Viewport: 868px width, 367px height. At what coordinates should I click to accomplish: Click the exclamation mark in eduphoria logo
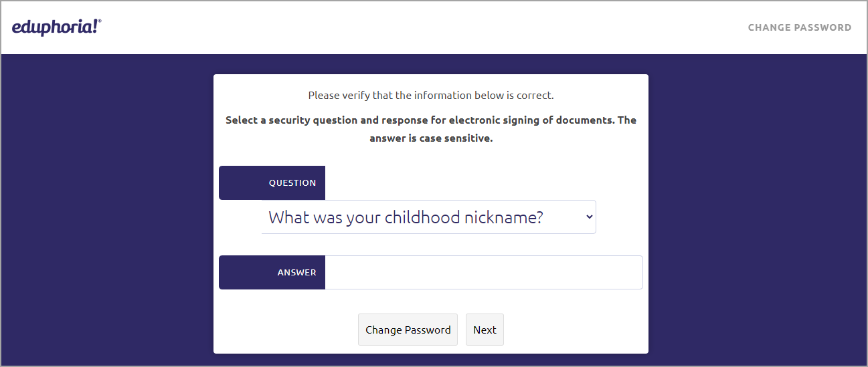tap(96, 26)
